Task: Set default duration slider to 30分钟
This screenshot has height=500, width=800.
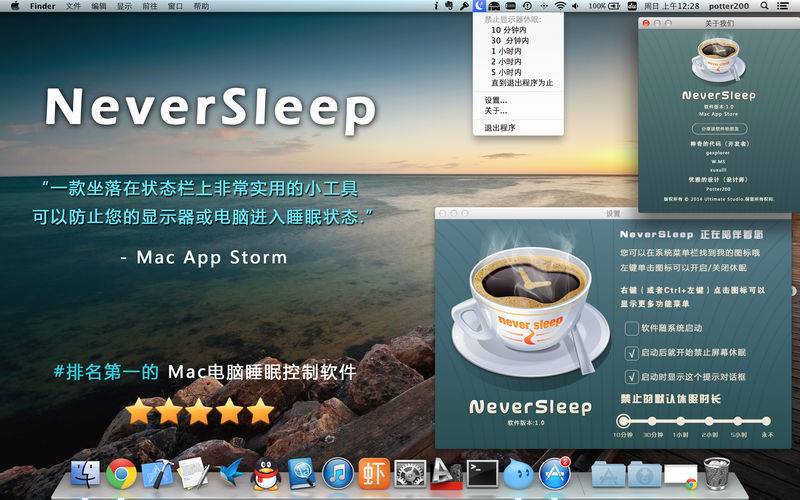Action: pyautogui.click(x=652, y=421)
